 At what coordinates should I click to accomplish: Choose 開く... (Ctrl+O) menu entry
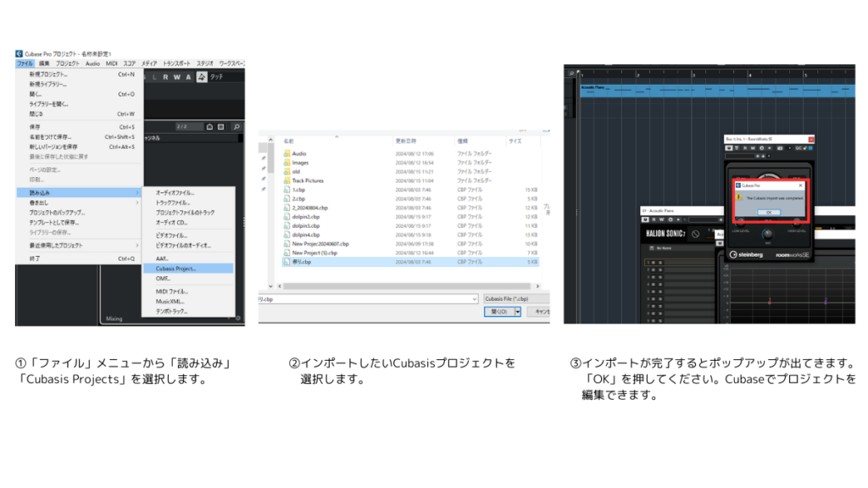(x=80, y=94)
